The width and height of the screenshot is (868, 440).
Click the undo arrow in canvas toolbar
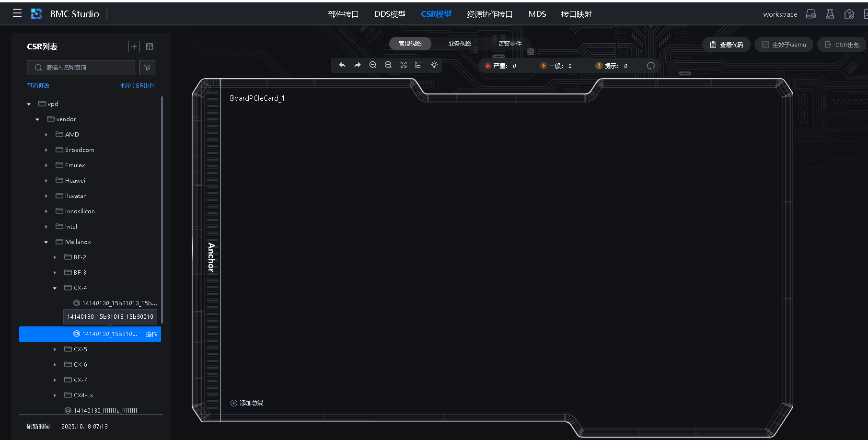click(x=342, y=65)
